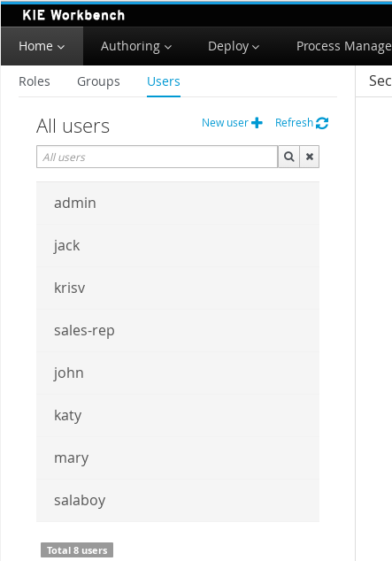392x561 pixels.
Task: Choose user salaboy in the list
Action: (x=178, y=501)
